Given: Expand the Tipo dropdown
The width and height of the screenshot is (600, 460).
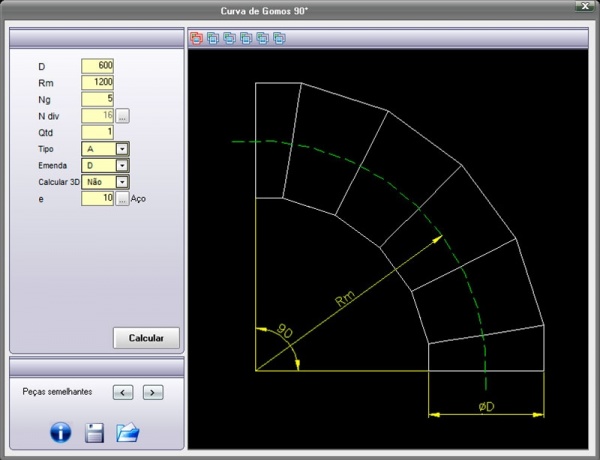Looking at the screenshot, I should [x=122, y=149].
